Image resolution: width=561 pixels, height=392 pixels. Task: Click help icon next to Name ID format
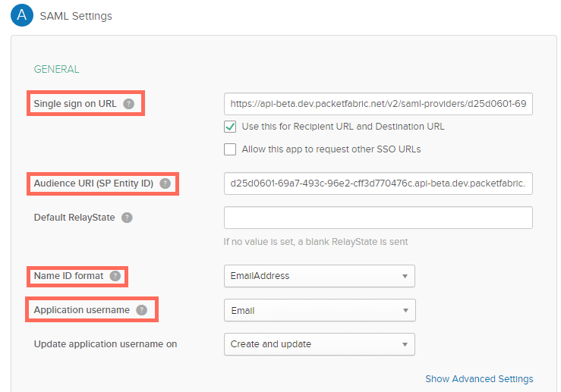[115, 276]
